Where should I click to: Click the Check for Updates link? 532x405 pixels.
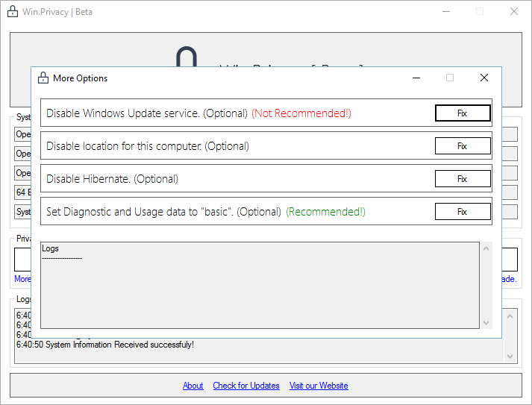pos(246,386)
